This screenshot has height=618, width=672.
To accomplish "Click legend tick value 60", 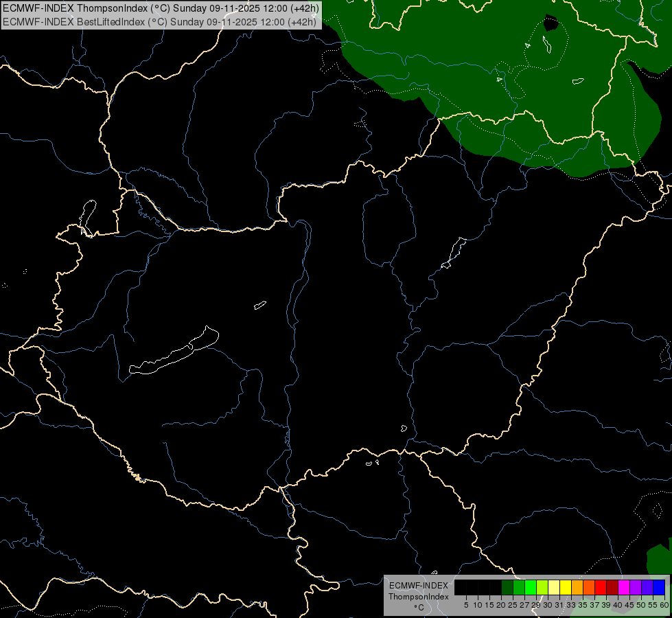I will click(664, 605).
